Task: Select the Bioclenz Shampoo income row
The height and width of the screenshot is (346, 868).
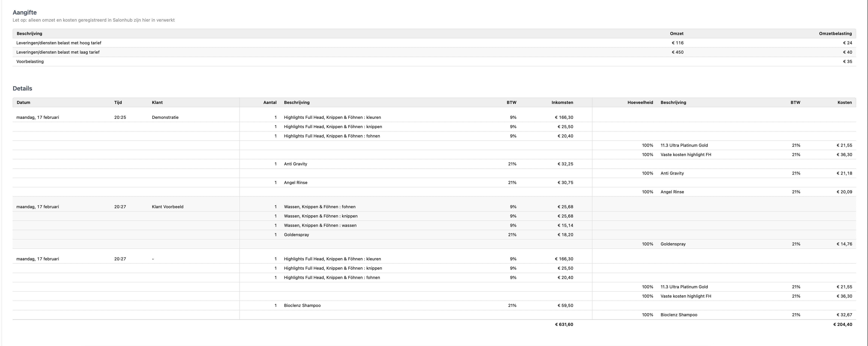Action: [302, 306]
